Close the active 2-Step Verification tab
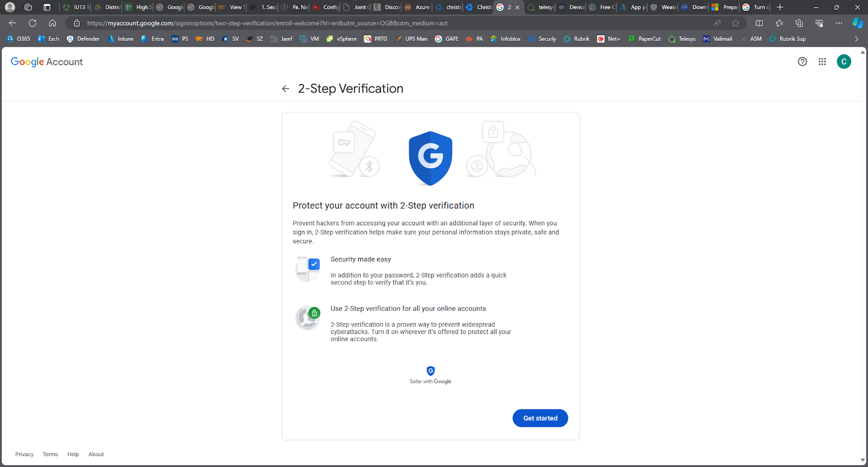 click(518, 7)
